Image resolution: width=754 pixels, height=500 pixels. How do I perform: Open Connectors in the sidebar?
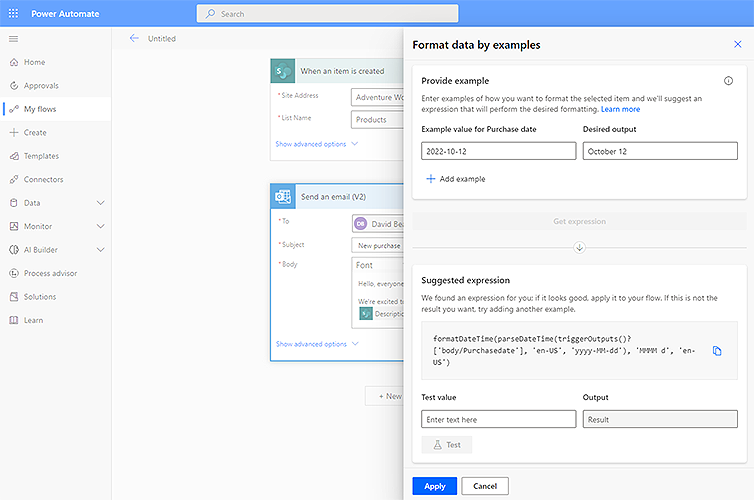55,179
